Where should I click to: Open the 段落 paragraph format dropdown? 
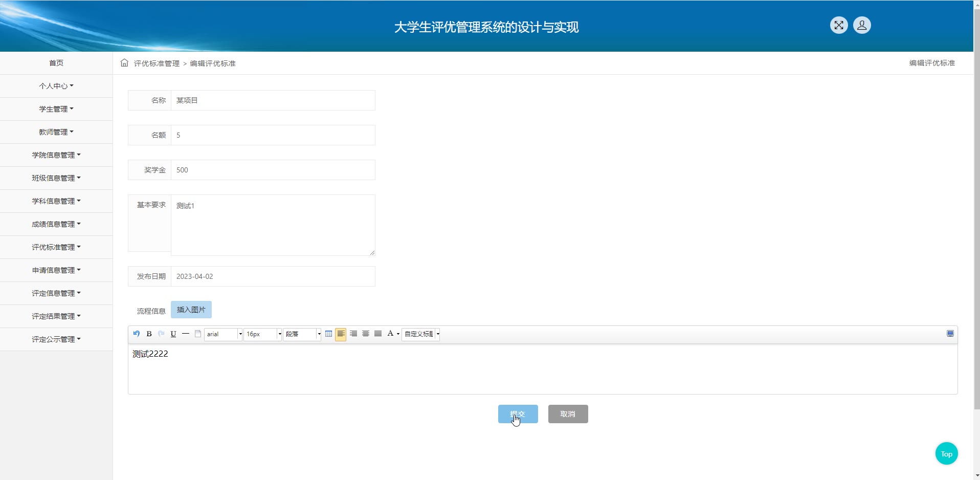[x=302, y=334]
